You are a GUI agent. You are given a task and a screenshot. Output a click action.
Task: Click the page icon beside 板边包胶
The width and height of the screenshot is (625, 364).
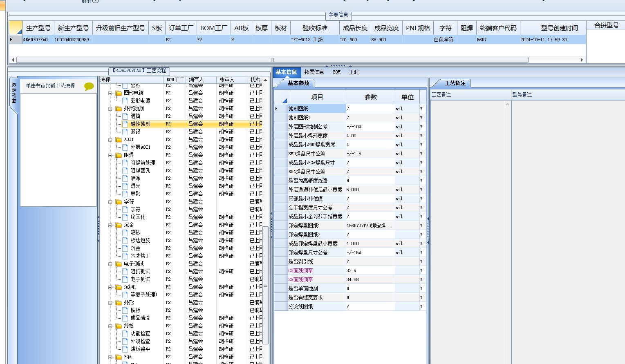click(x=125, y=241)
